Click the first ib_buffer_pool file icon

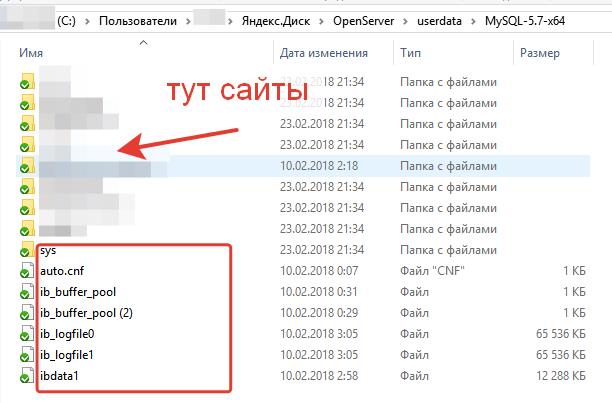27,291
